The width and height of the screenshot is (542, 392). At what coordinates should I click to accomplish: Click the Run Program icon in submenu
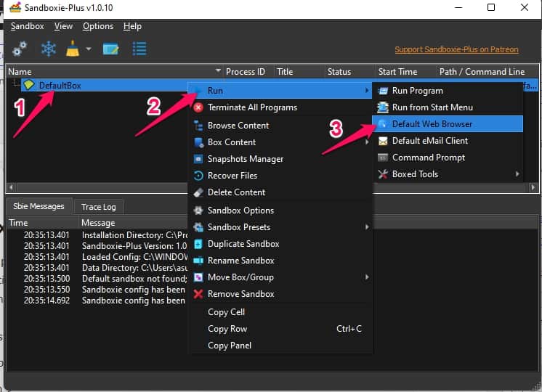tap(383, 91)
